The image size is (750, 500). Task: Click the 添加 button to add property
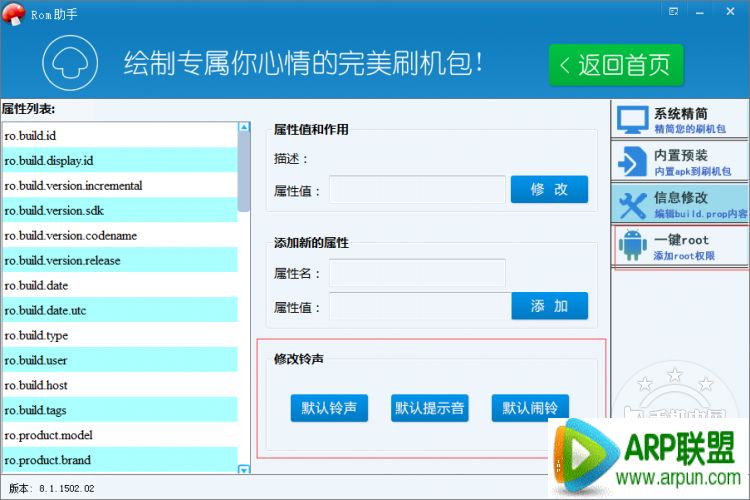pos(549,306)
